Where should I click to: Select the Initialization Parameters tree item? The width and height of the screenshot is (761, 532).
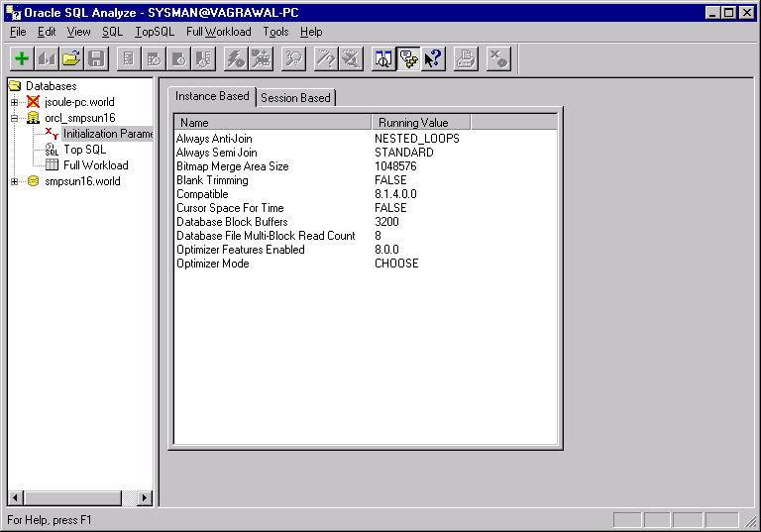pyautogui.click(x=108, y=134)
